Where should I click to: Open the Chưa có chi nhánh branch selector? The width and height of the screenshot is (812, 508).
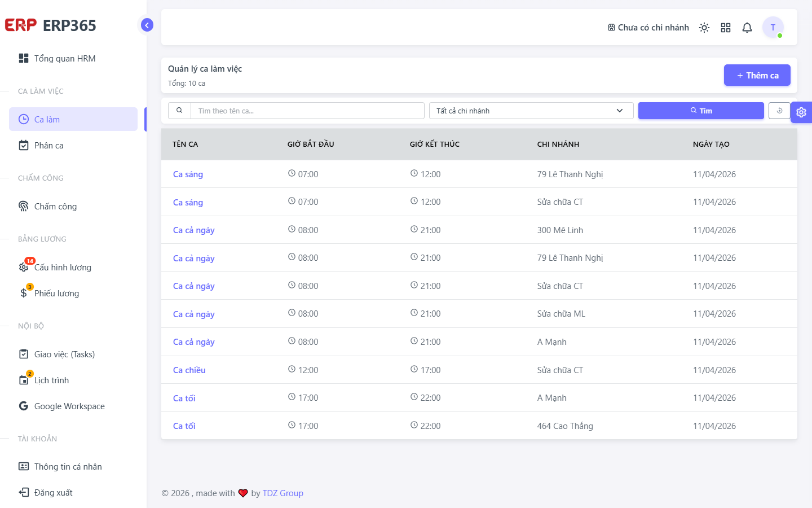click(648, 28)
